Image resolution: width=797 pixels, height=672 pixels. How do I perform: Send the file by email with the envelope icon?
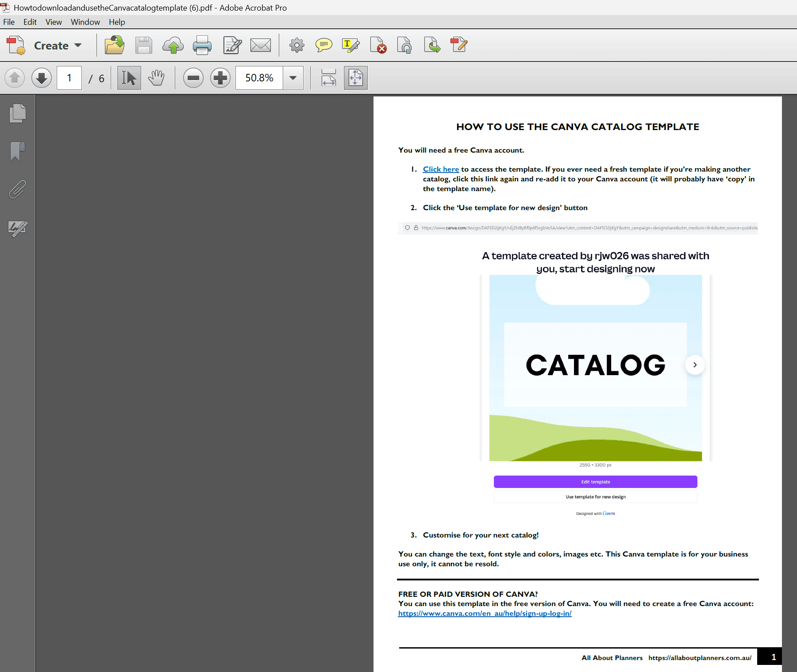point(261,45)
